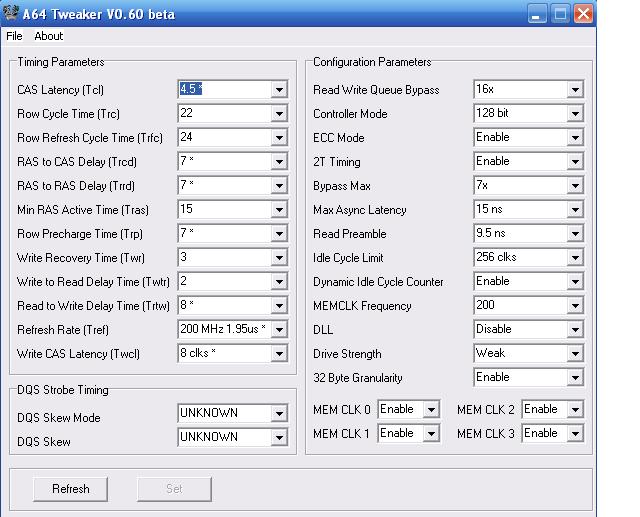The width and height of the screenshot is (640, 517).
Task: Expand Dynamic Idle Cycle Counter dropdown
Action: point(575,282)
